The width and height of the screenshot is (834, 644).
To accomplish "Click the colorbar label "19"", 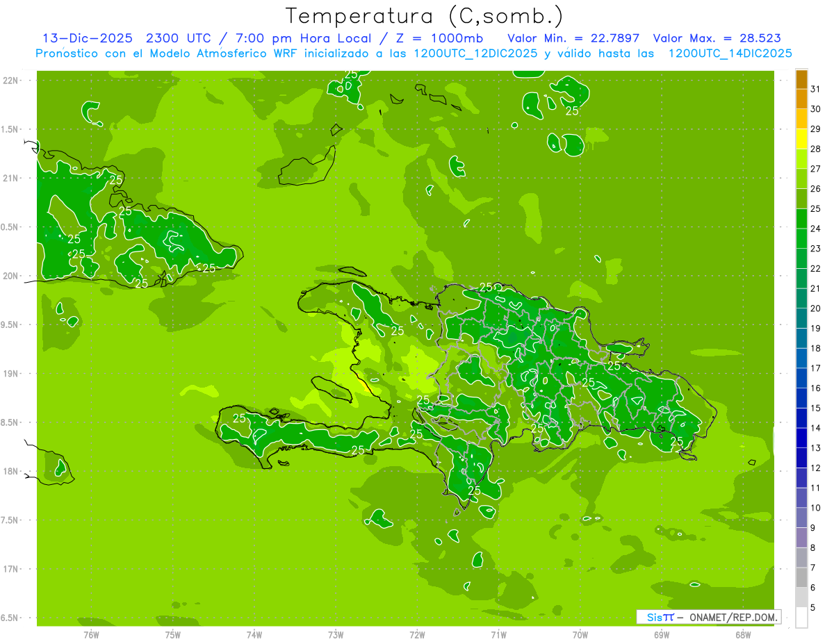I will (816, 329).
